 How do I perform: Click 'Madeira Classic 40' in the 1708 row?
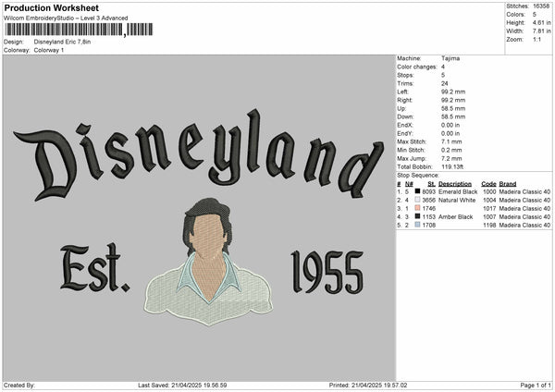pyautogui.click(x=524, y=225)
